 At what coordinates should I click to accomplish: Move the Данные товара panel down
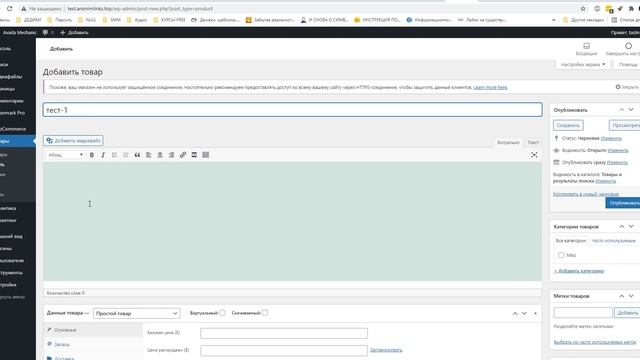click(x=524, y=313)
